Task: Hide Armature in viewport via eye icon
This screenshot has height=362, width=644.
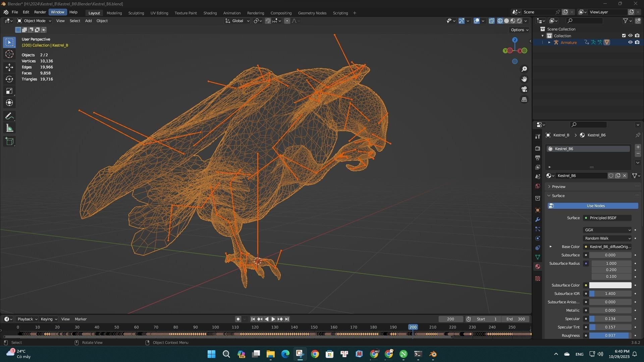Action: 630,42
